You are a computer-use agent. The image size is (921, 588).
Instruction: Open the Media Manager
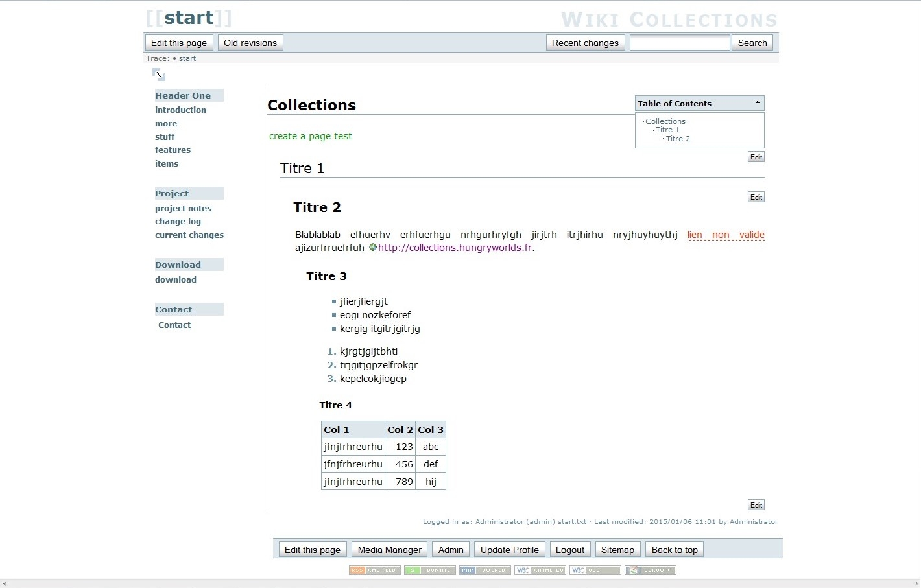tap(389, 550)
